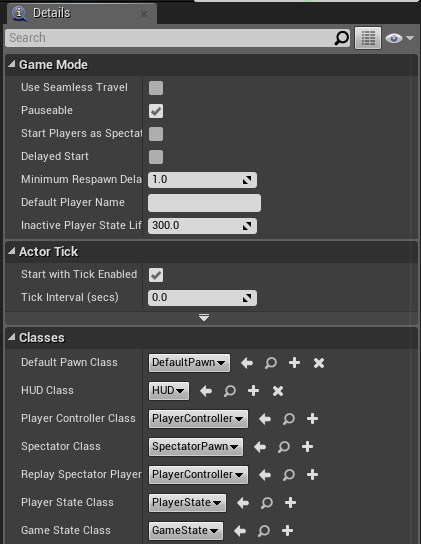This screenshot has height=544, width=421.
Task: Toggle the Delayed Start checkbox
Action: pos(156,157)
